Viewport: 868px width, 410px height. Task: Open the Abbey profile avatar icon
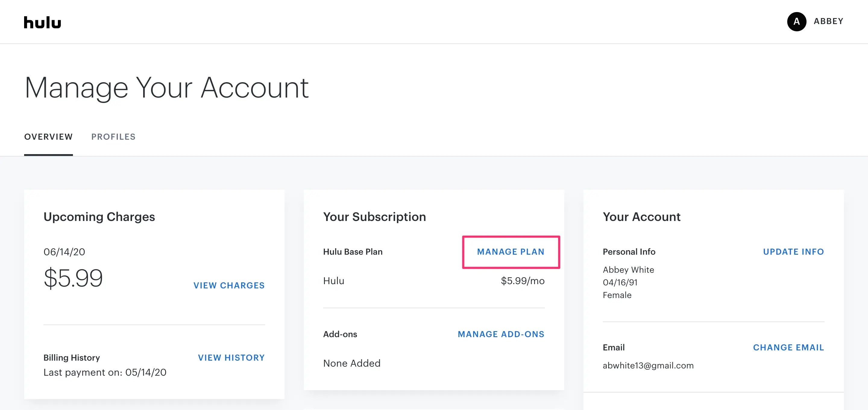[797, 22]
